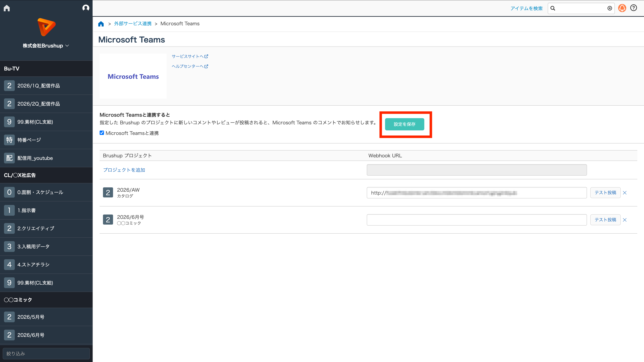Click the search magnifier icon
This screenshot has height=362, width=644.
[553, 8]
